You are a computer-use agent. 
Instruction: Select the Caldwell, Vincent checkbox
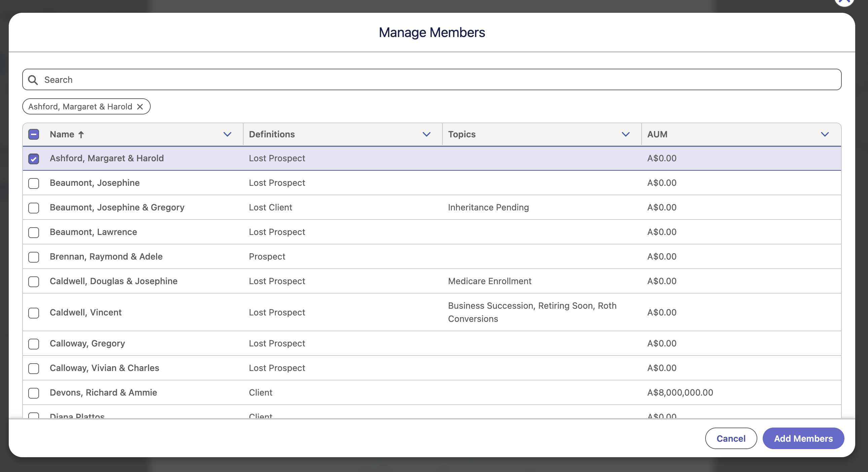point(34,313)
